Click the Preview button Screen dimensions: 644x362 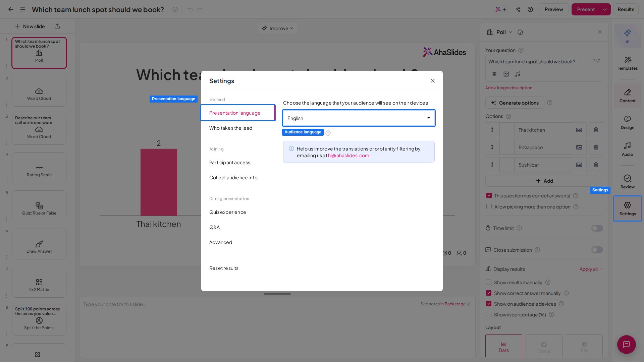pos(553,9)
